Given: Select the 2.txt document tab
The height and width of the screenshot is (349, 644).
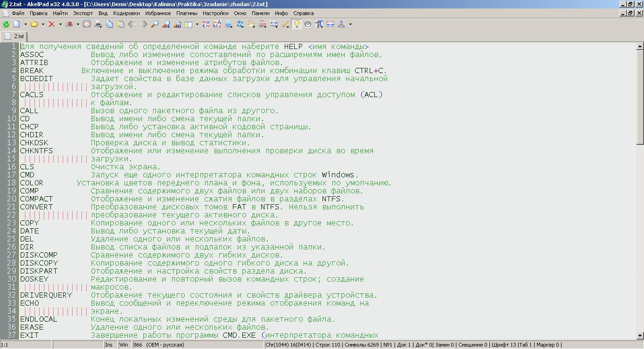Looking at the screenshot, I should [x=14, y=36].
